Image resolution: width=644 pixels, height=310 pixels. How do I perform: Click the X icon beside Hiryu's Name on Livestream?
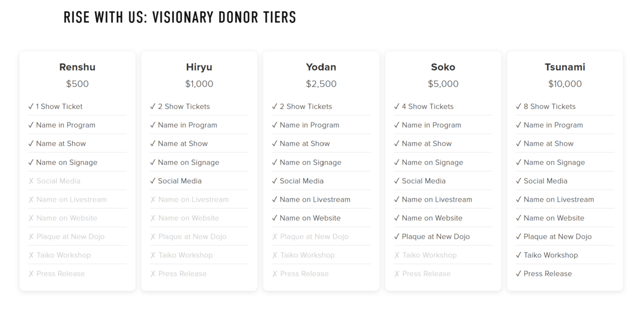153,200
